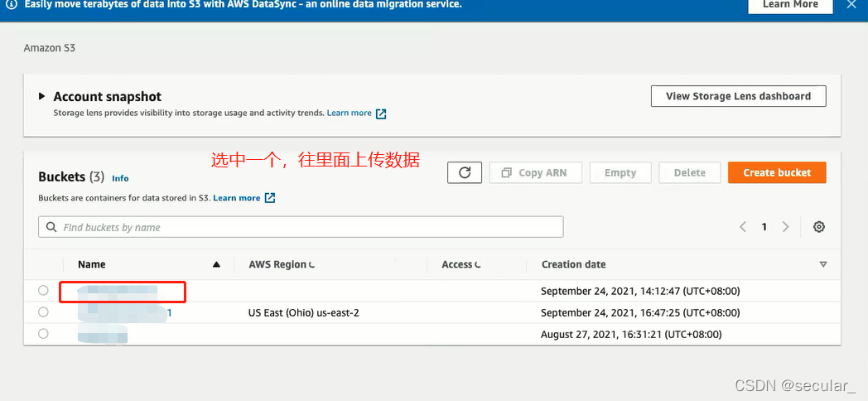Click the banner's Learn More button

click(x=790, y=5)
